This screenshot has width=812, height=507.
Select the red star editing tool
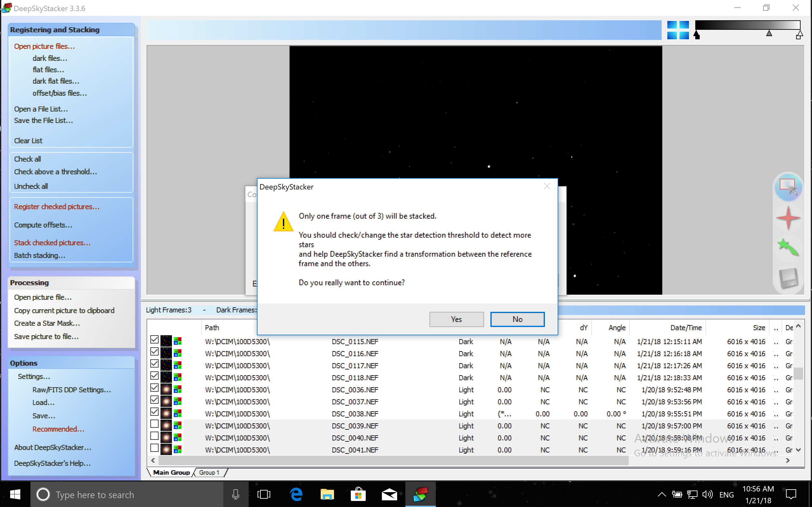(x=788, y=218)
